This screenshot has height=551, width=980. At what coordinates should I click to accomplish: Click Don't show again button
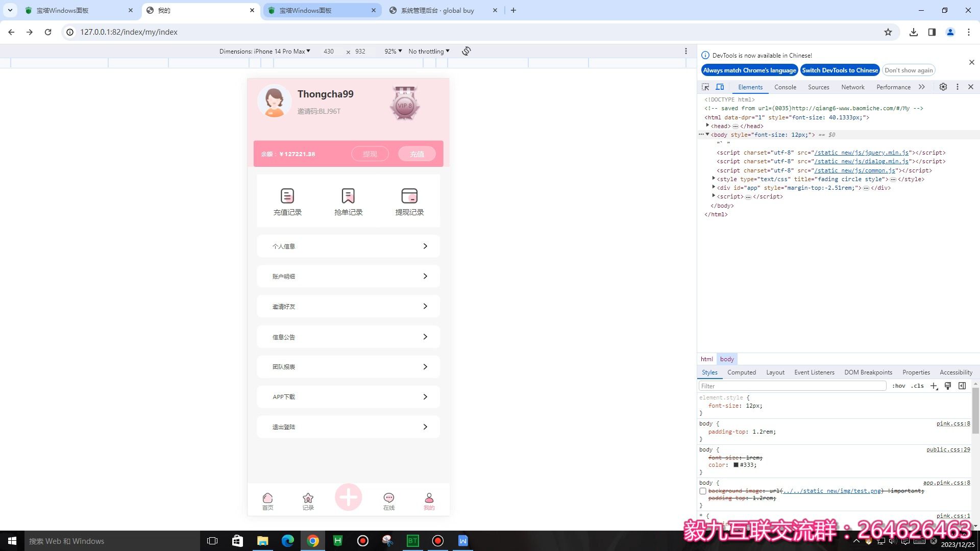coord(909,70)
